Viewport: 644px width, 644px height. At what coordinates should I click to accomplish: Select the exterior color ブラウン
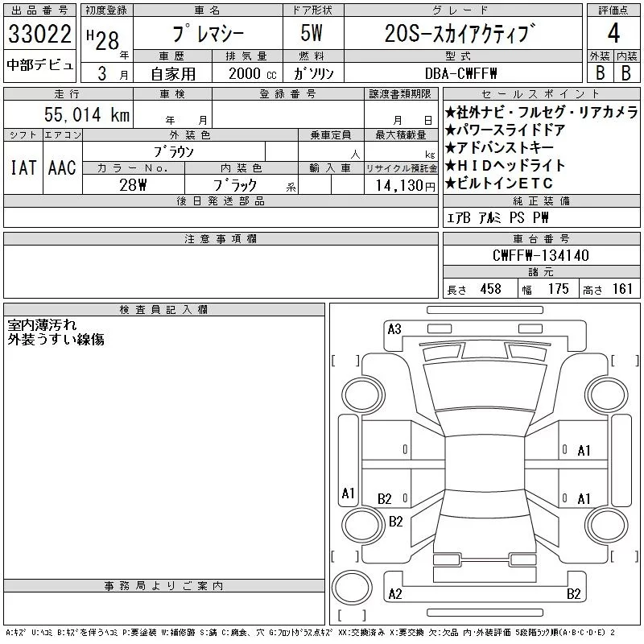174,152
